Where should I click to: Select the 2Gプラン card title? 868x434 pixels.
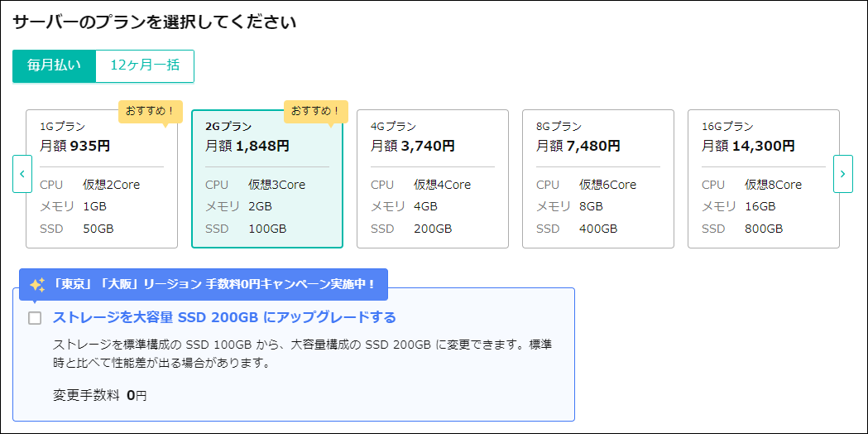coord(228,127)
